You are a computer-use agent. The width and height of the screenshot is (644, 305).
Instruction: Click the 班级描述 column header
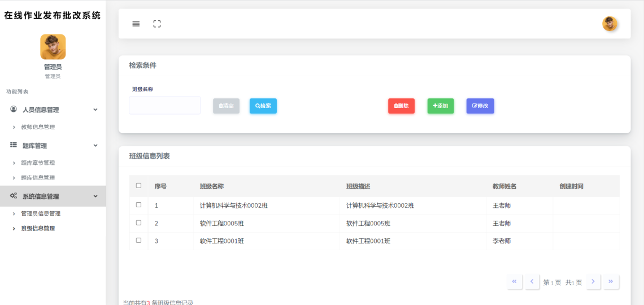click(x=358, y=186)
